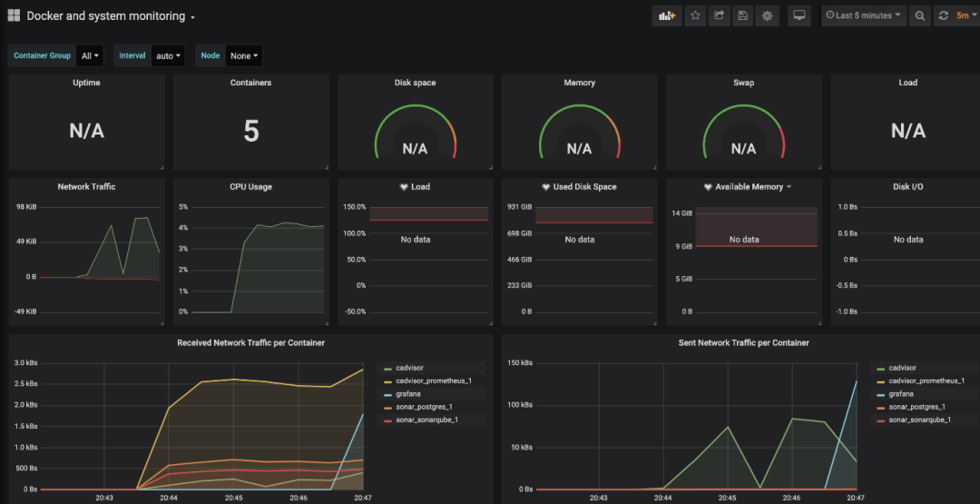The height and width of the screenshot is (504, 980).
Task: Click resize handle of Uptime panel
Action: (x=162, y=167)
